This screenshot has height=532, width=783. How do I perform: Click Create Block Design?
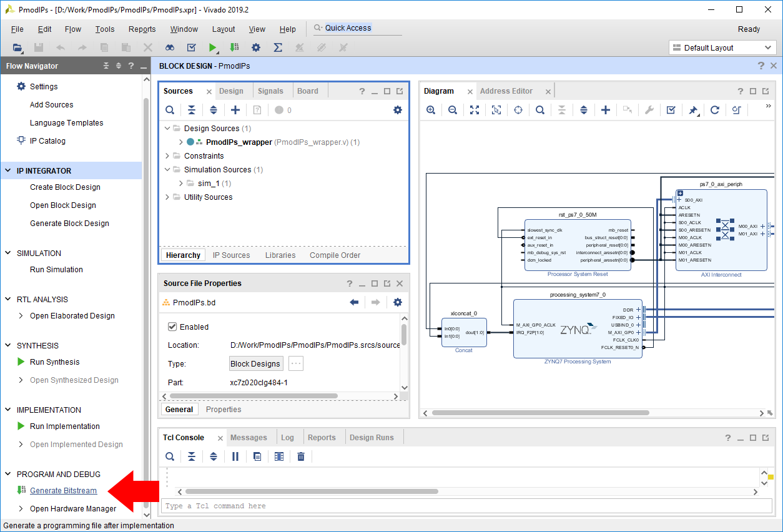coord(65,187)
